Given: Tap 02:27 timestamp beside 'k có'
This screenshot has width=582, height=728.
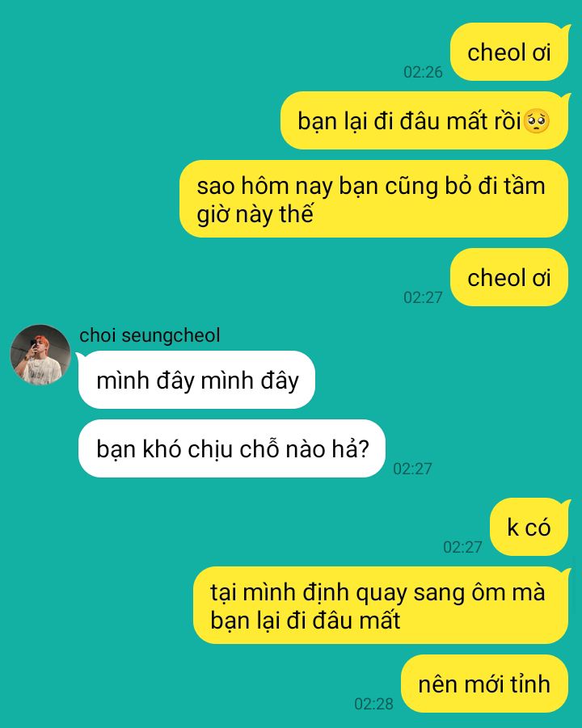Looking at the screenshot, I should [462, 547].
